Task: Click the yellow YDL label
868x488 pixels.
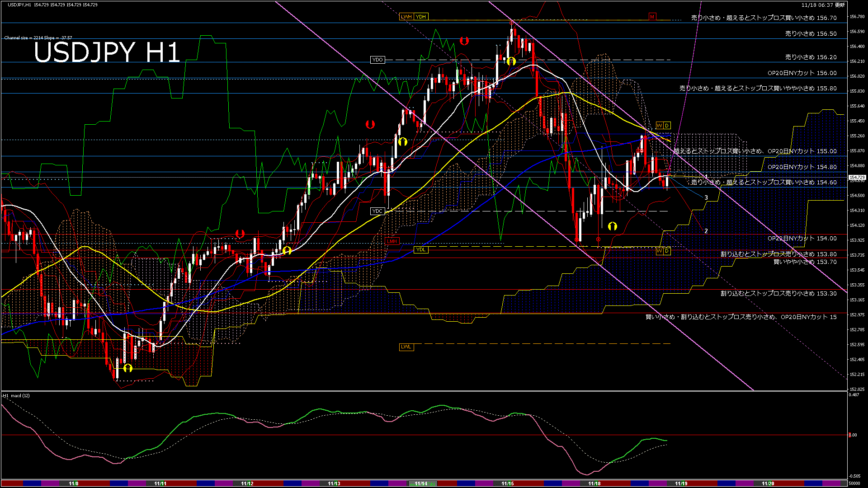Action: pyautogui.click(x=420, y=249)
